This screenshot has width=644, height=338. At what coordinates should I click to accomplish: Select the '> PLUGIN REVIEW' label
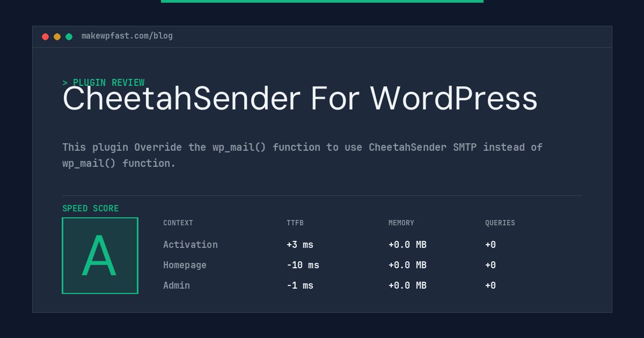(x=104, y=83)
